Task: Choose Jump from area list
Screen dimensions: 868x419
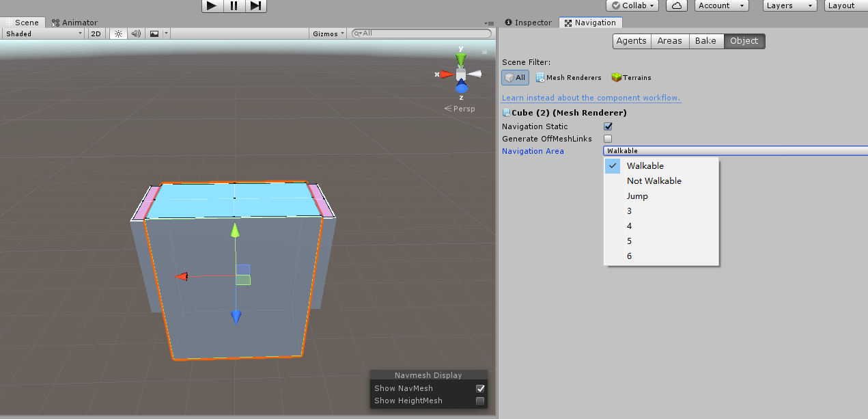Action: coord(661,196)
